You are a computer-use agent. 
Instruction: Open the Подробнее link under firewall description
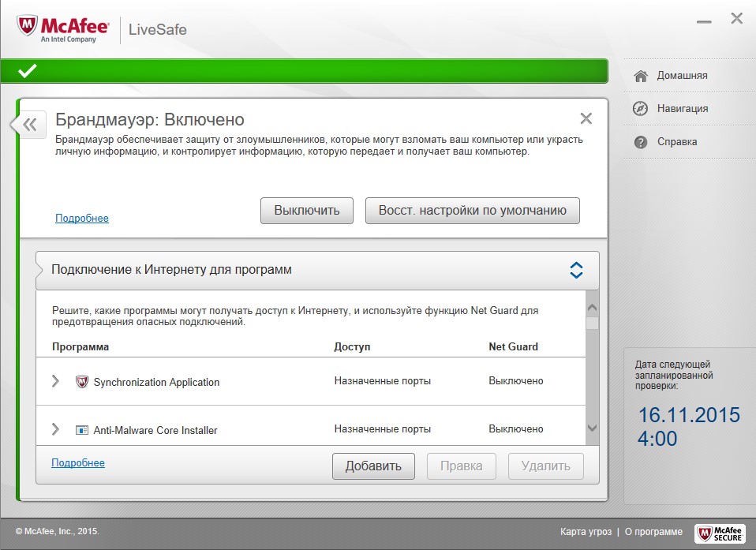pyautogui.click(x=82, y=218)
